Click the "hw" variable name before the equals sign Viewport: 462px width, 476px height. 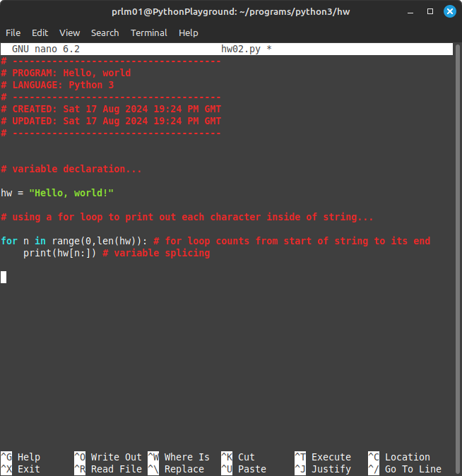[x=6, y=193]
